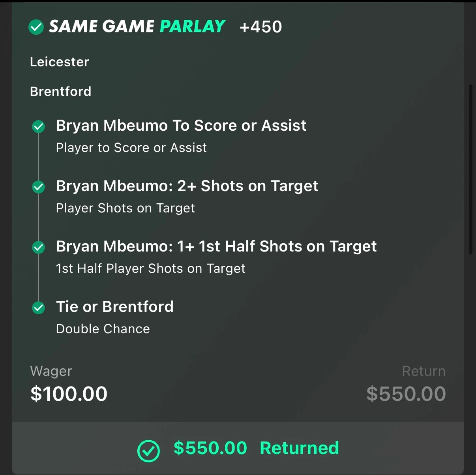Click the vertical scrollbar on the right edge
The width and height of the screenshot is (476, 475).
pyautogui.click(x=470, y=170)
